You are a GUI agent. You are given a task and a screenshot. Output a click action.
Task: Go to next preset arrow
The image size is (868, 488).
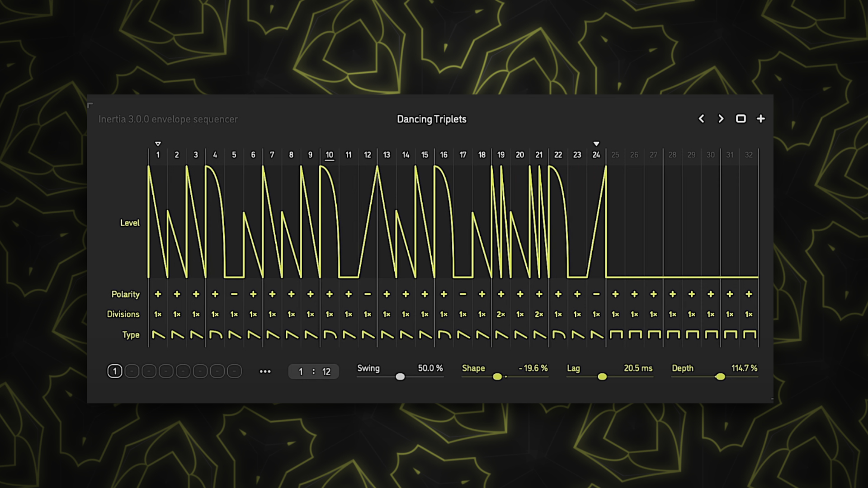721,119
